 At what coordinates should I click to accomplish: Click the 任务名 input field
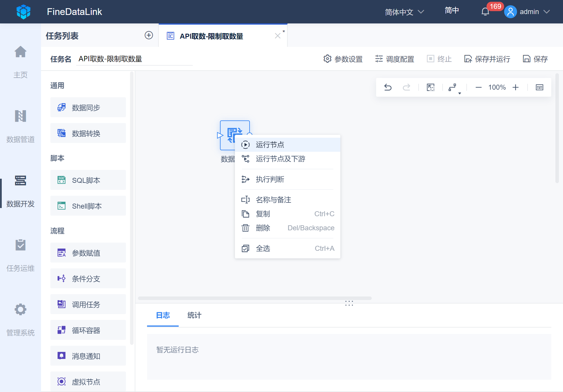(x=134, y=59)
